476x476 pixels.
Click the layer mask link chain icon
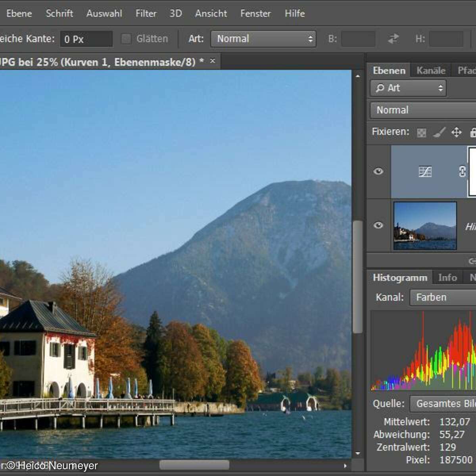(x=462, y=171)
